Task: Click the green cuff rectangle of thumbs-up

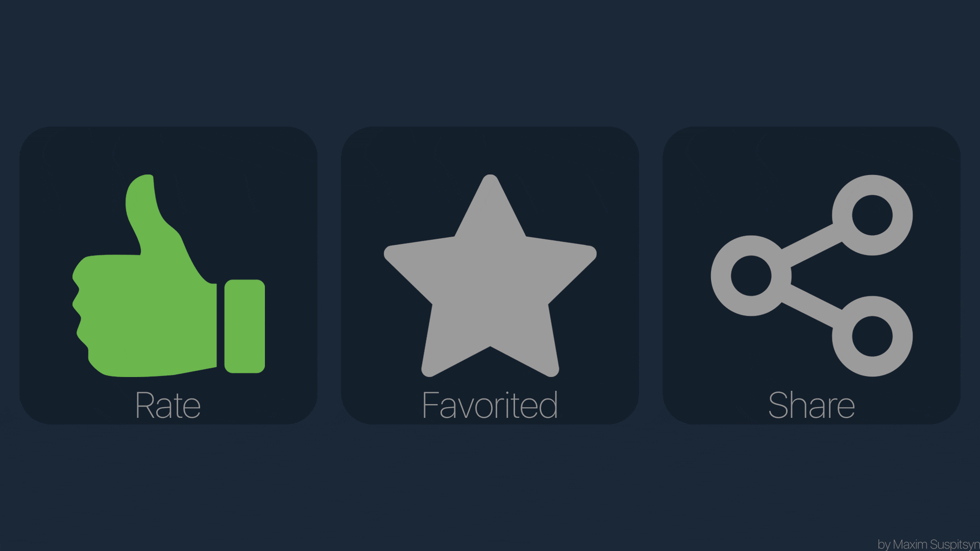Action: pos(244,327)
